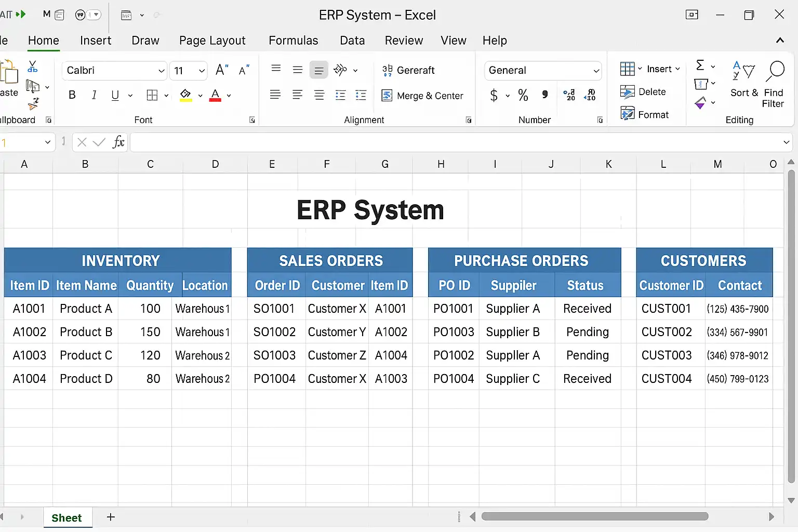Apply percent style number format
798x532 pixels.
coord(523,95)
